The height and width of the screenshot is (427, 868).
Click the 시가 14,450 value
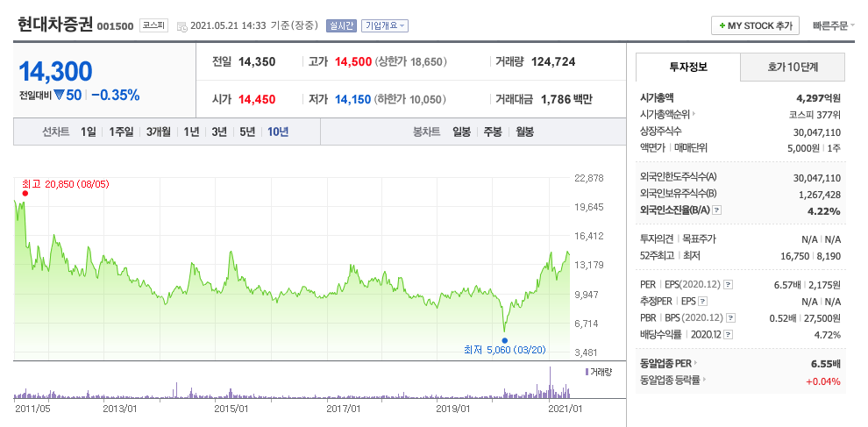257,100
